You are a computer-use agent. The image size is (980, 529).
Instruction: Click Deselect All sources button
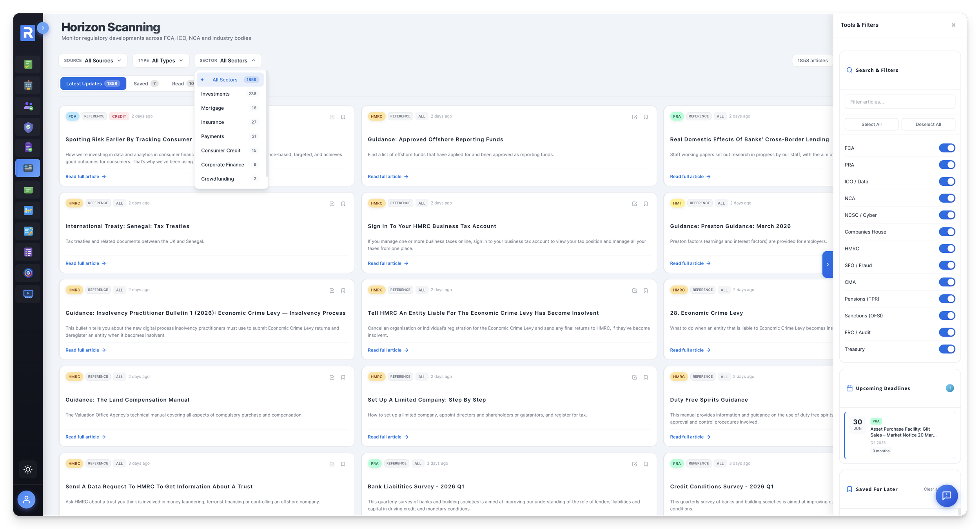tap(928, 124)
